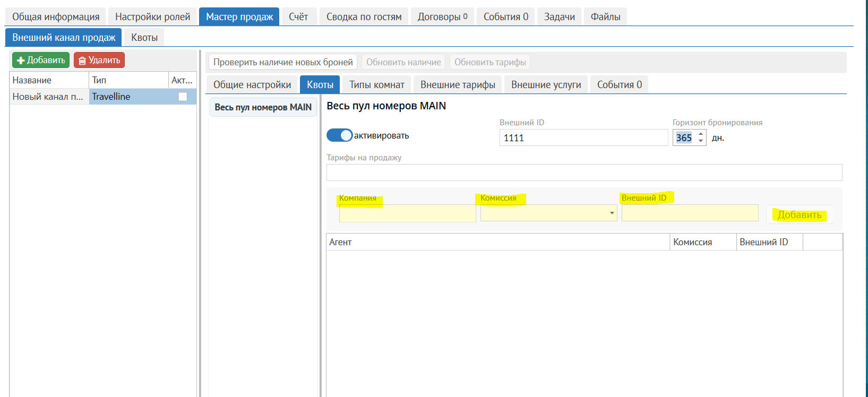Screen dimensions: 868x397
Task: Click Проверить наличие новых броней button
Action: pos(283,62)
